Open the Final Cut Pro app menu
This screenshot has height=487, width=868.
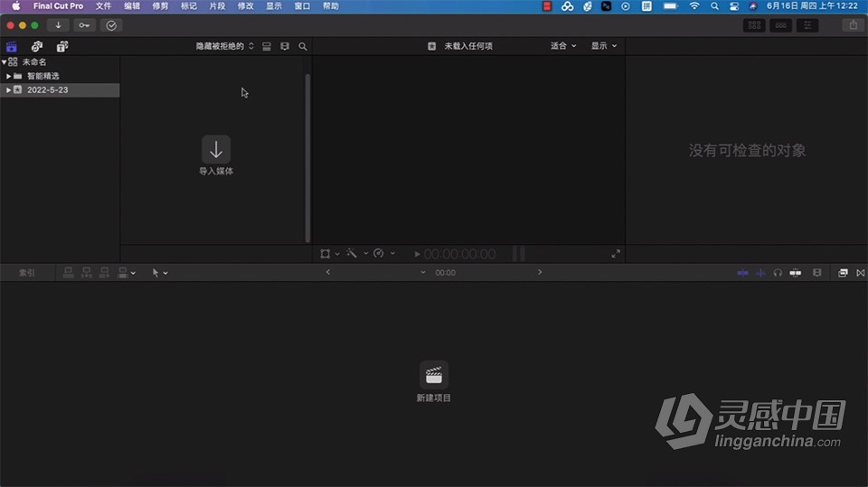58,6
